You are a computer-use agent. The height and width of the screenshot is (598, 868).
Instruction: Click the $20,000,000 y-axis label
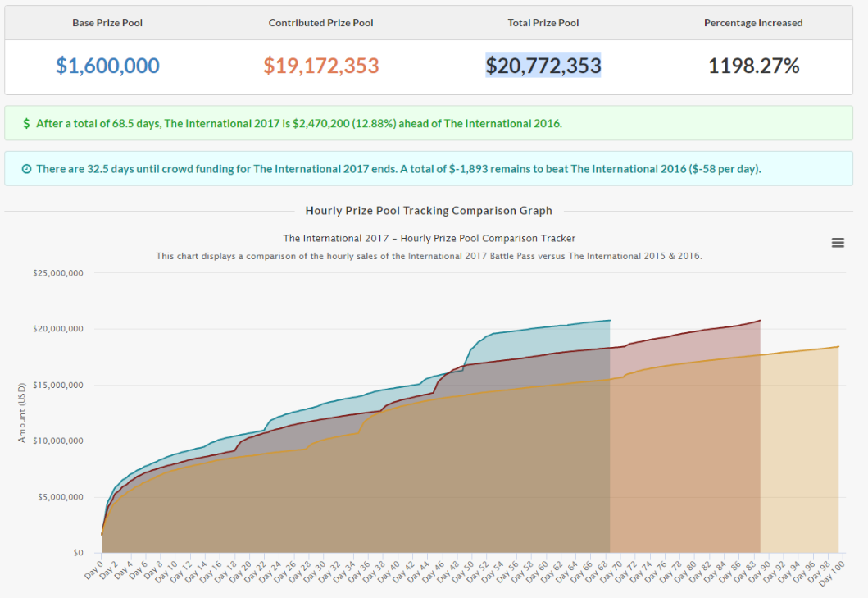click(x=58, y=329)
